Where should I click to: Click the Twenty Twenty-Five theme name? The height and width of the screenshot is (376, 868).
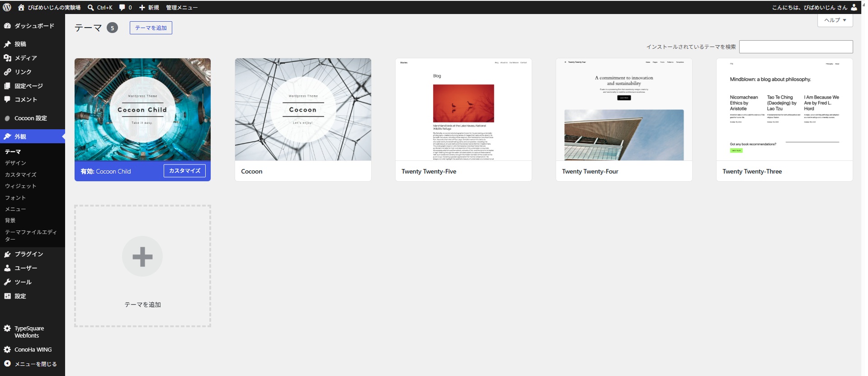(429, 172)
